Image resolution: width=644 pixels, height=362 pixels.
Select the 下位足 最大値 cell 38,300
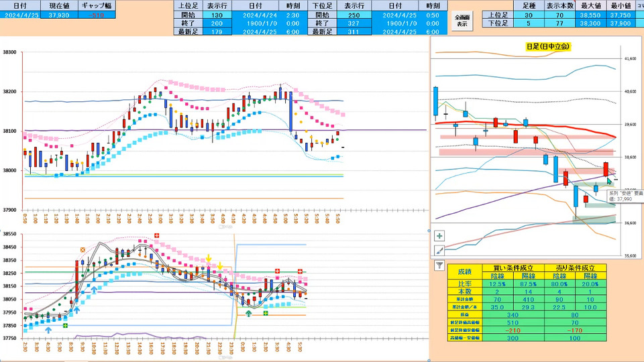pos(590,23)
